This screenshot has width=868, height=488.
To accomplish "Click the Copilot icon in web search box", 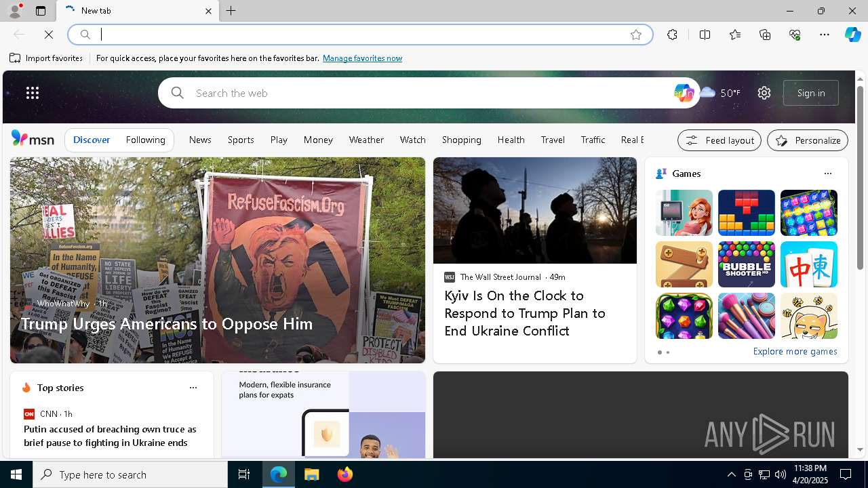I will [684, 93].
